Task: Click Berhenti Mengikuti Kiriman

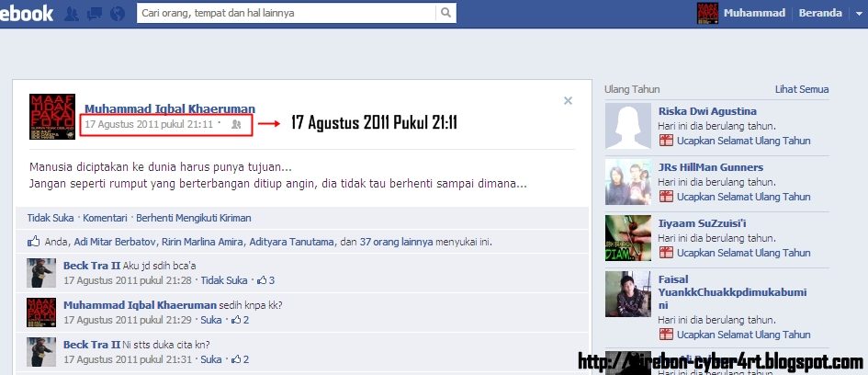Action: 194,218
